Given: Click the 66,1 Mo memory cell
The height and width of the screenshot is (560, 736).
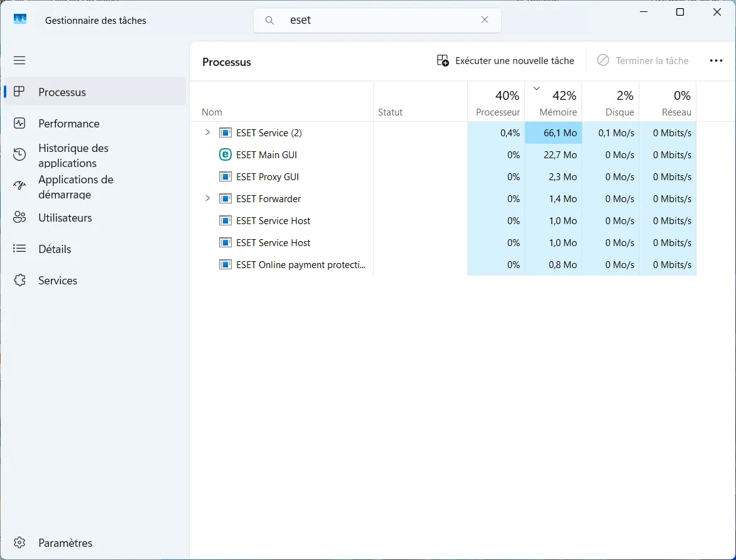Looking at the screenshot, I should click(x=553, y=133).
